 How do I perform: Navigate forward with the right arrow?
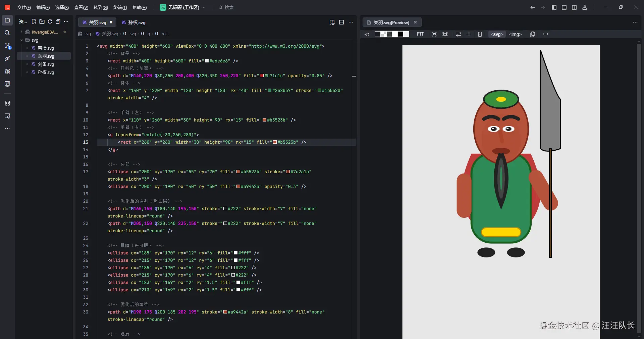[x=543, y=7]
